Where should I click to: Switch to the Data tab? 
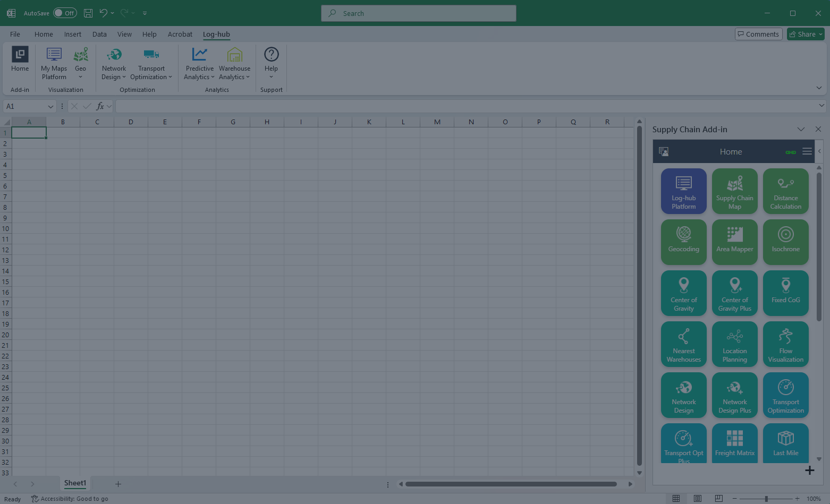click(99, 34)
